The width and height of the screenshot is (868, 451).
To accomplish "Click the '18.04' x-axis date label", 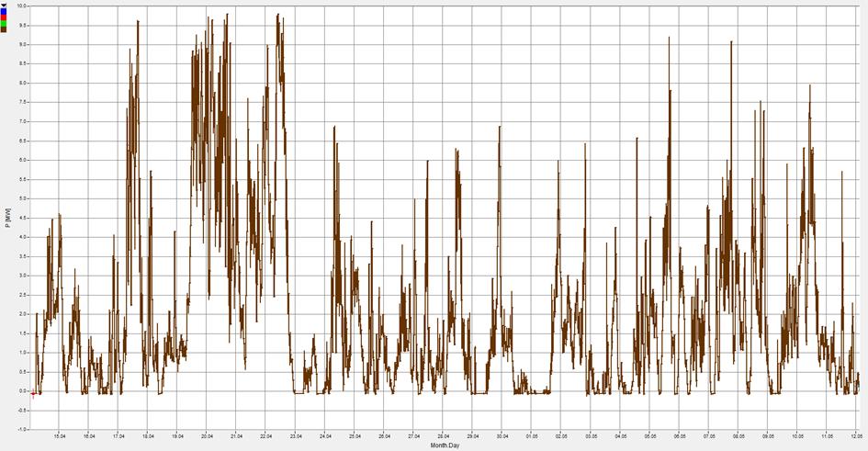I will [148, 436].
